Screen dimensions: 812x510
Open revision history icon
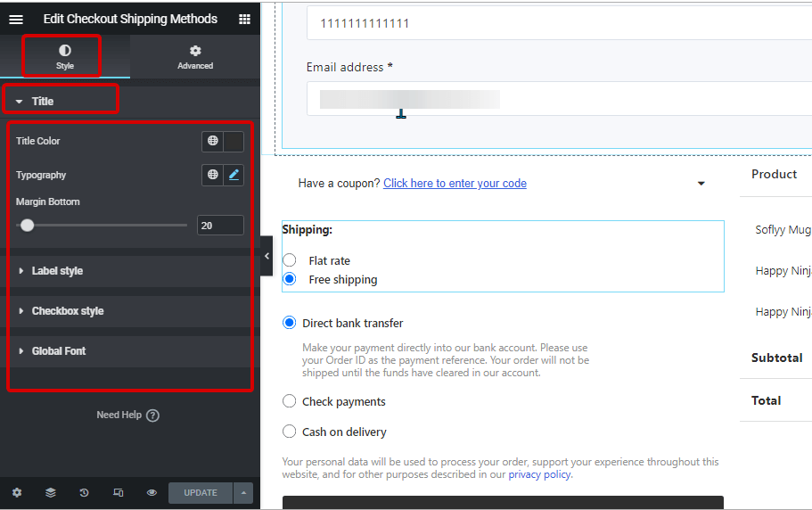pos(84,492)
